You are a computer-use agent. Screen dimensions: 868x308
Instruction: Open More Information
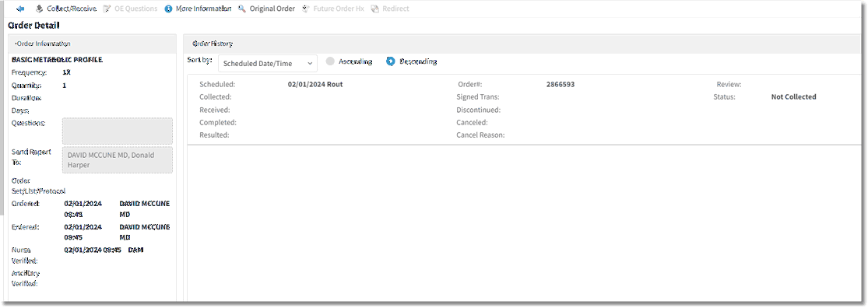[203, 9]
